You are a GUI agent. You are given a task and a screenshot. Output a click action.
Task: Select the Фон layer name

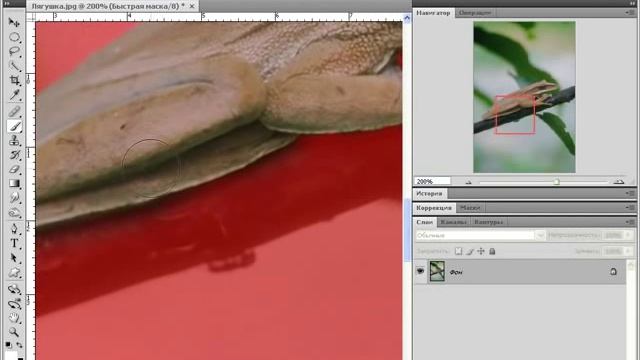pyautogui.click(x=456, y=272)
